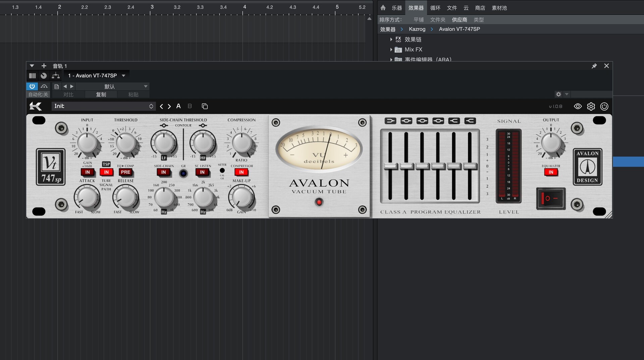Select fifth EQ band shelf shape icon
The height and width of the screenshot is (360, 644).
(454, 121)
